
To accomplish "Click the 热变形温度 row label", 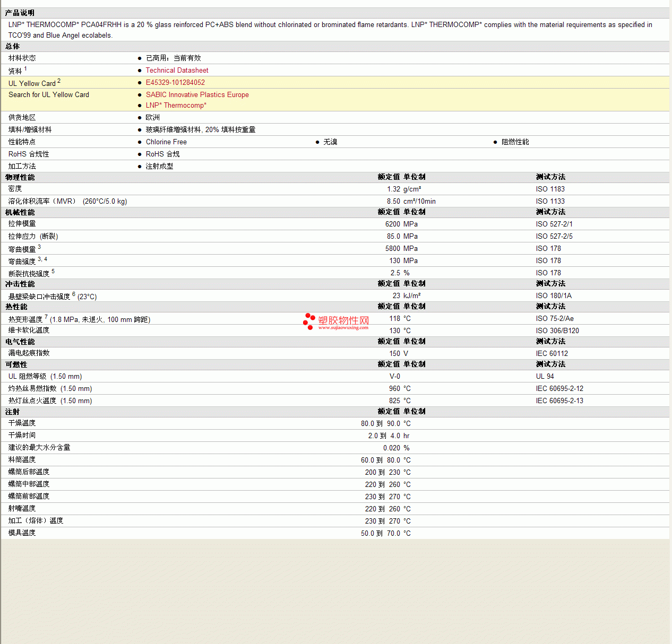I will click(x=25, y=319).
